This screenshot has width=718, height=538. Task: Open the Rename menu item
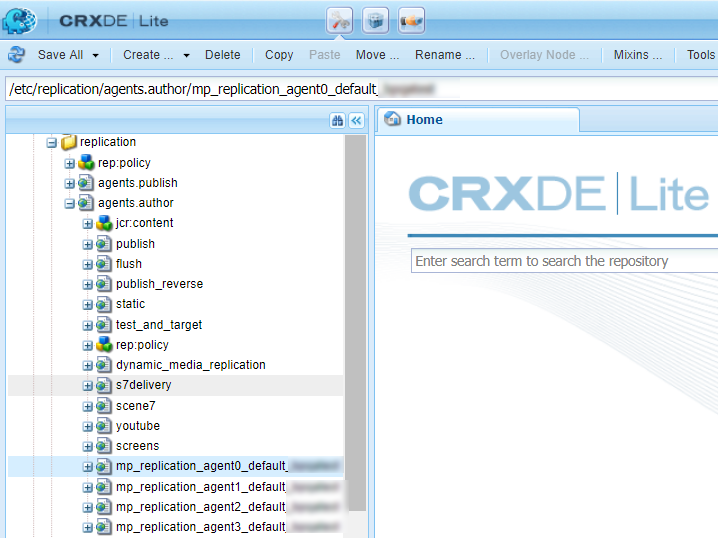(445, 54)
